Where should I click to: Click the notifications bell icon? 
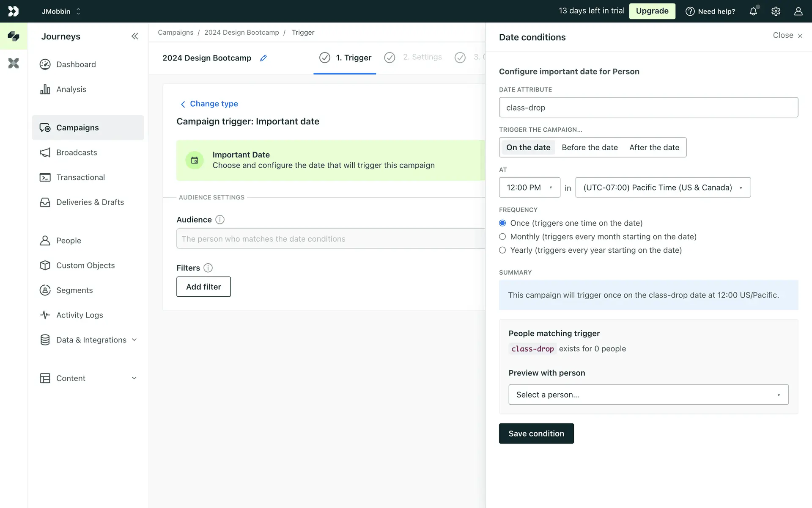pos(753,11)
